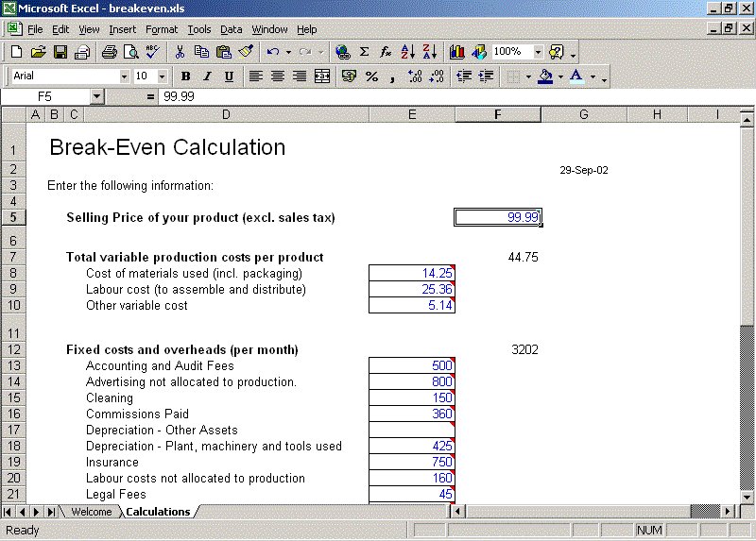Expand the font size dropdown
The image size is (756, 541).
(x=162, y=76)
